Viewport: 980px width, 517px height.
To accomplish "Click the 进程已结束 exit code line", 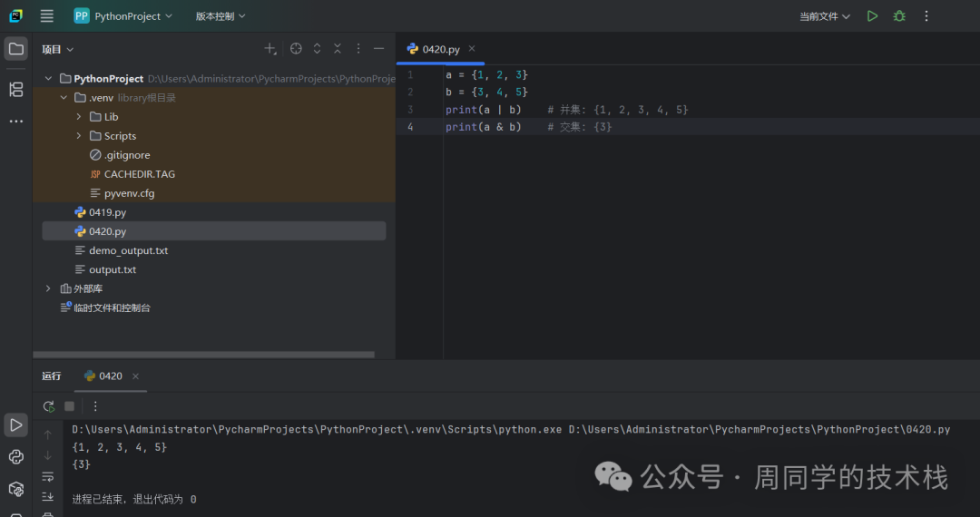I will [134, 500].
